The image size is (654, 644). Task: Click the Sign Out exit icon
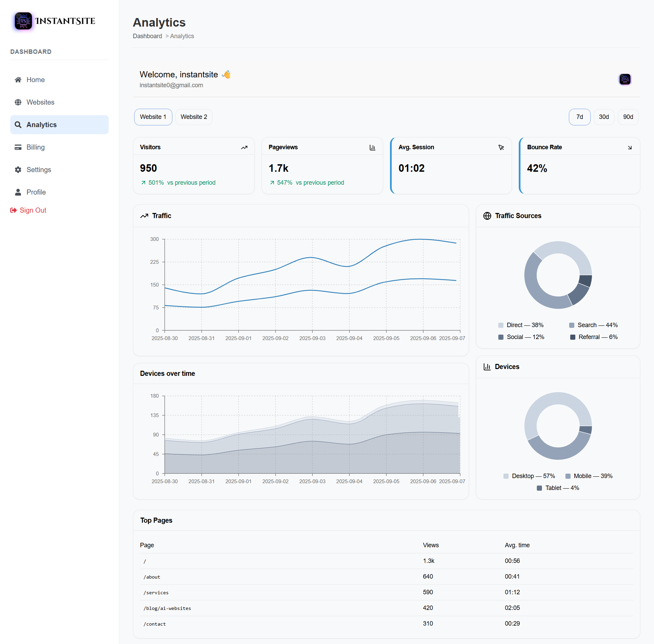coord(14,210)
